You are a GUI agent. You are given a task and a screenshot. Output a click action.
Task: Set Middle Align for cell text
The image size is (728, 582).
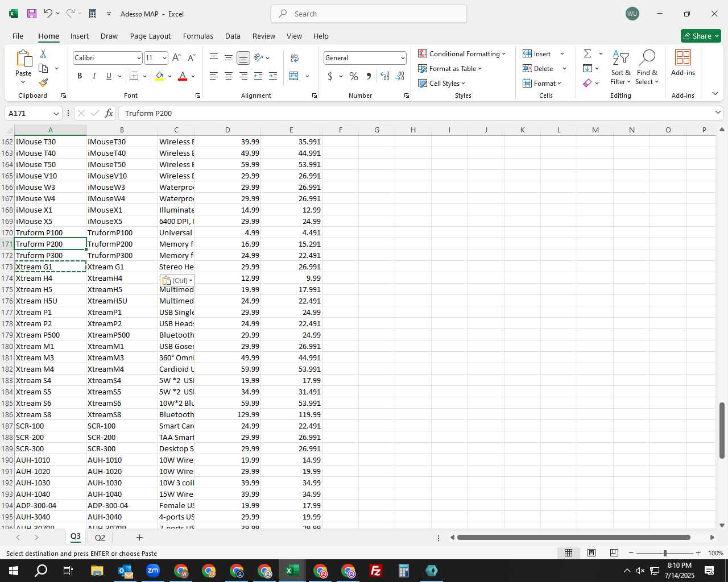(x=229, y=58)
